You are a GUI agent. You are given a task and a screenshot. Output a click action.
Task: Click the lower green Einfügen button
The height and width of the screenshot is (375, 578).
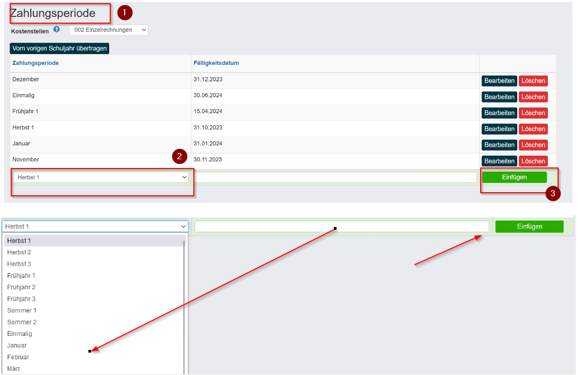point(529,226)
